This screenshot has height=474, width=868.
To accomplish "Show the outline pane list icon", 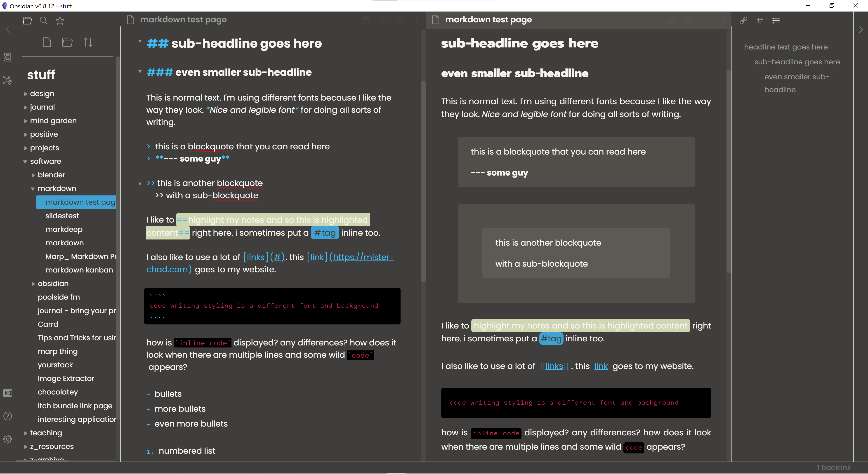I will [776, 21].
